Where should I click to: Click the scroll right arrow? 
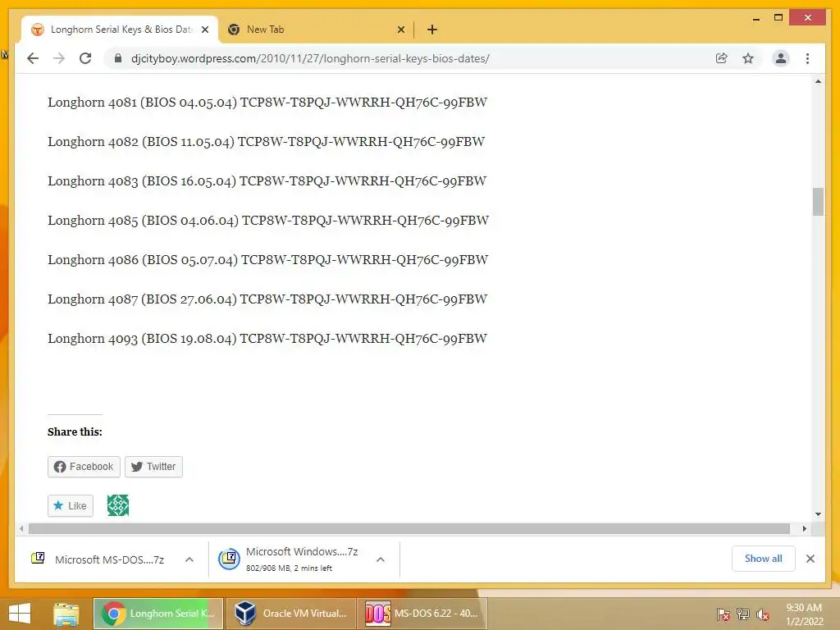pos(804,529)
